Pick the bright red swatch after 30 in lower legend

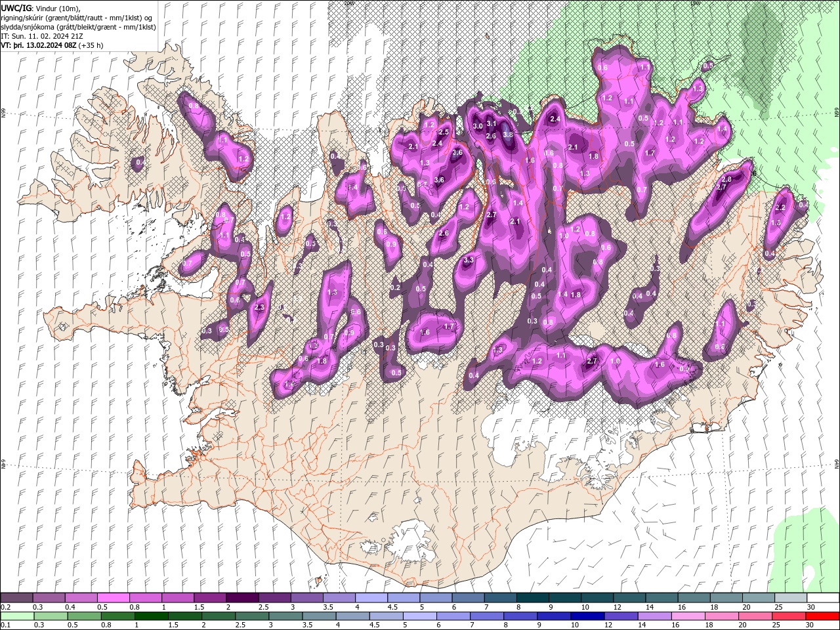822,616
